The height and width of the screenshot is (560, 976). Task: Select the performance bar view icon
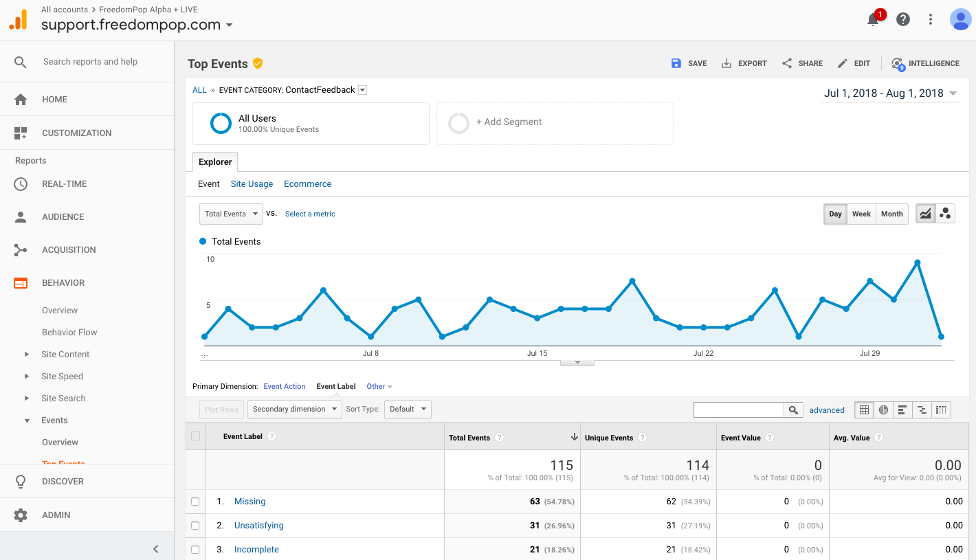click(902, 410)
